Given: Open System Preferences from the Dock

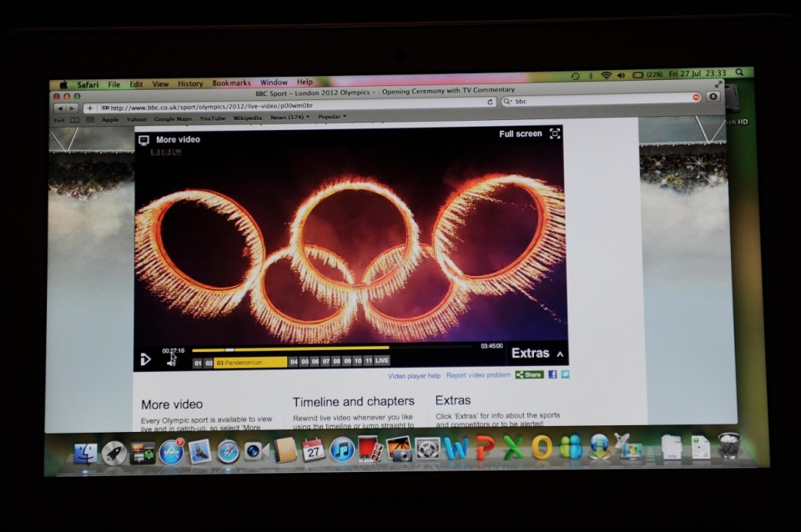Looking at the screenshot, I should click(427, 449).
